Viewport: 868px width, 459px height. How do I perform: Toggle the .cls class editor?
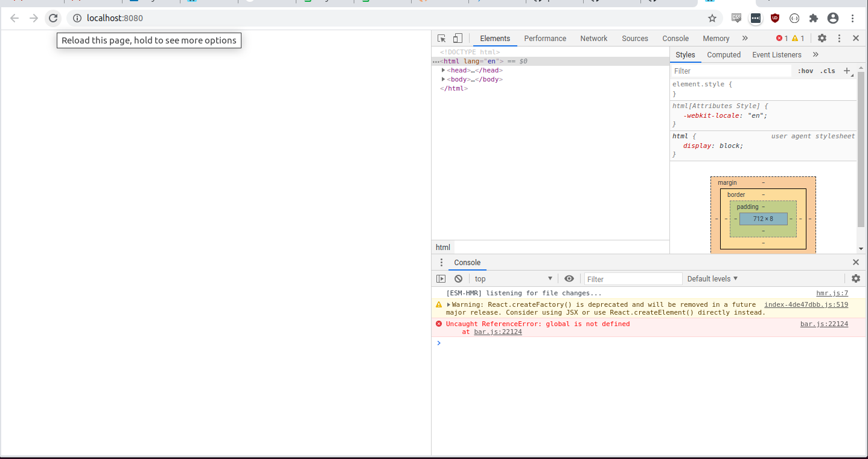[x=828, y=71]
